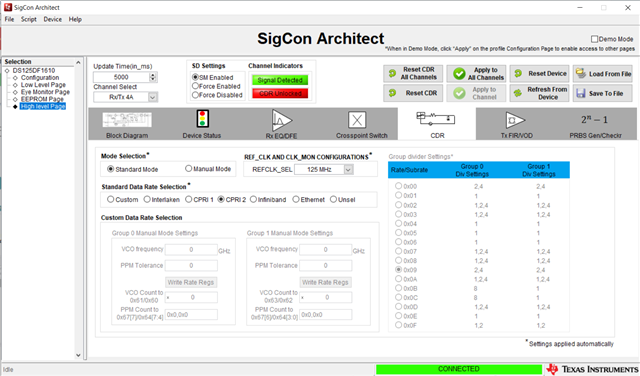Click Reset CDR All Channels button
The height and width of the screenshot is (376, 640).
[413, 73]
